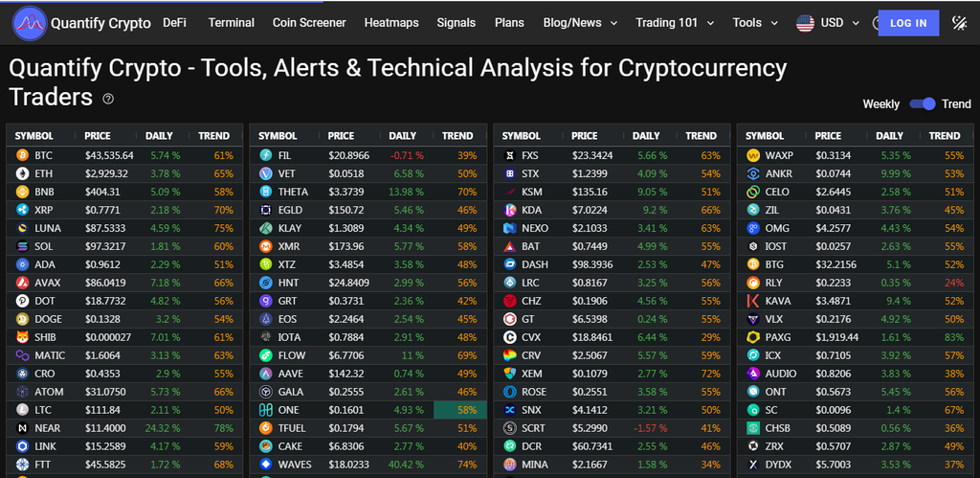Viewport: 980px width, 478px height.
Task: Click the CAKE coin icon
Action: (266, 446)
